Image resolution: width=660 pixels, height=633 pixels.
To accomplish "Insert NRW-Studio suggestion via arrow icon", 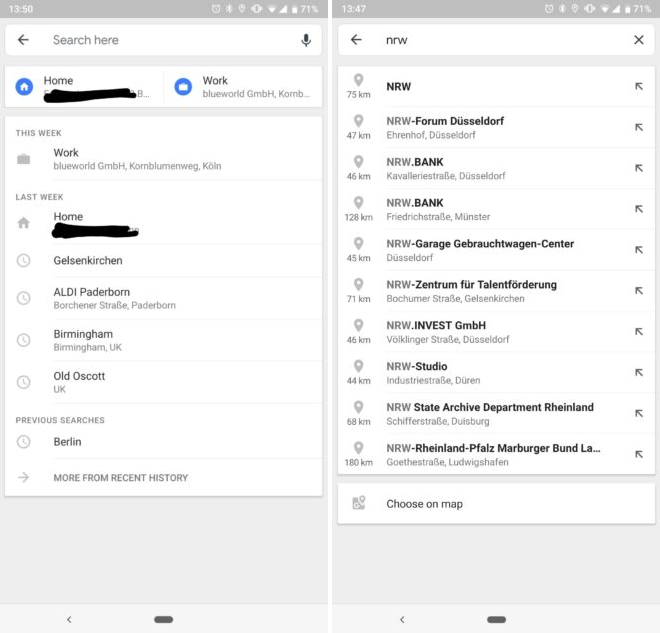I will point(639,372).
